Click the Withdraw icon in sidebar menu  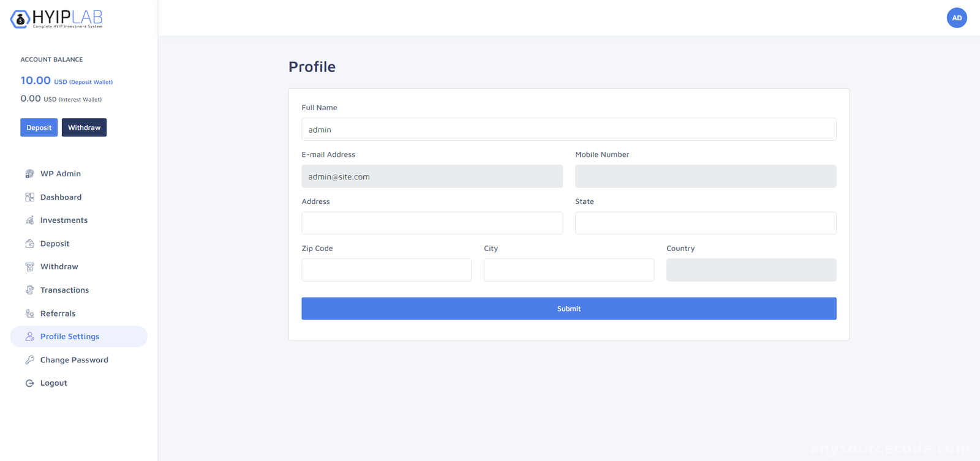[29, 267]
